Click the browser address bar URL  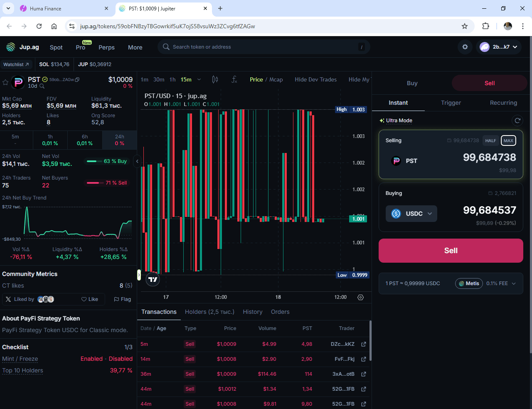(x=167, y=26)
